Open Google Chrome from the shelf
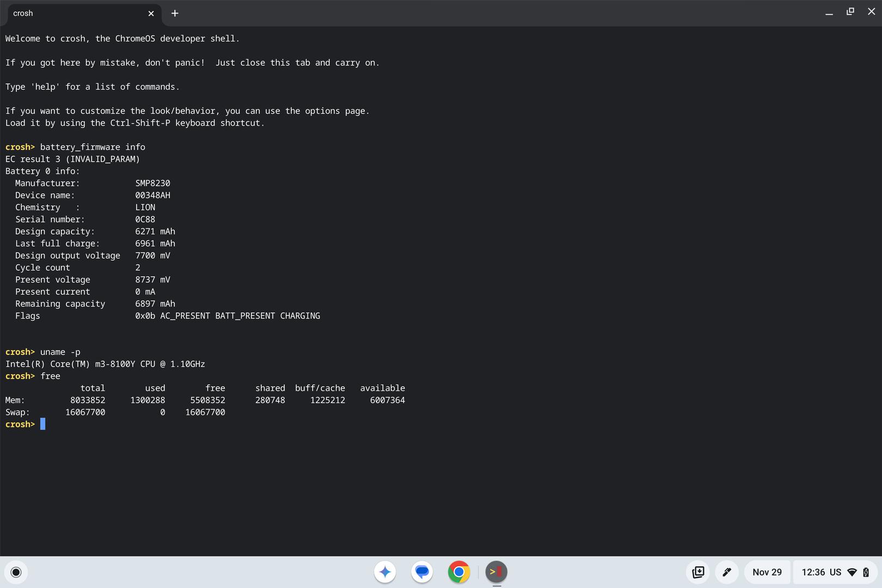 coord(459,572)
